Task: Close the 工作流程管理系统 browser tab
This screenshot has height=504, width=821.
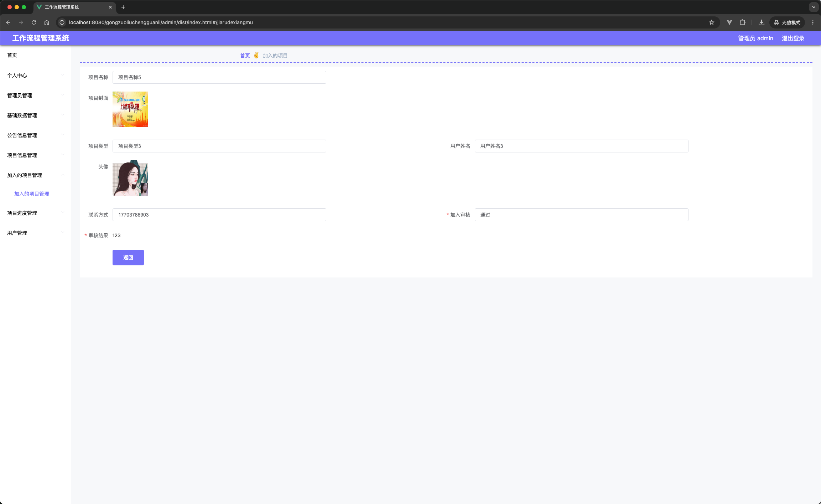Action: click(x=110, y=7)
